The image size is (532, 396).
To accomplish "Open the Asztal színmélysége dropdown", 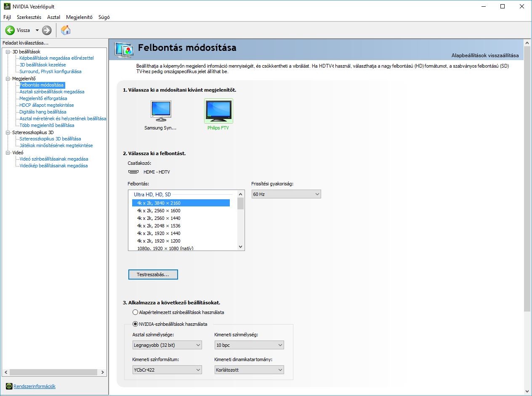I will point(167,345).
